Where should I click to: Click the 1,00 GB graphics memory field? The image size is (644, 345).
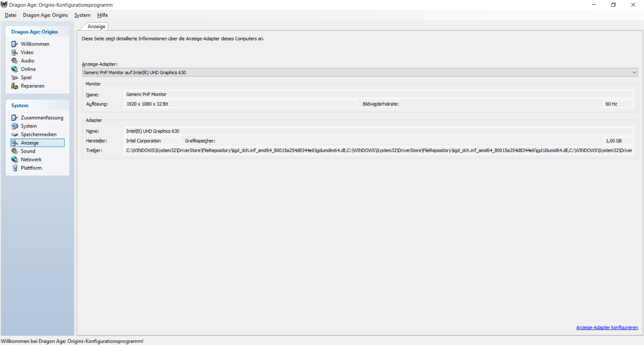coord(618,141)
